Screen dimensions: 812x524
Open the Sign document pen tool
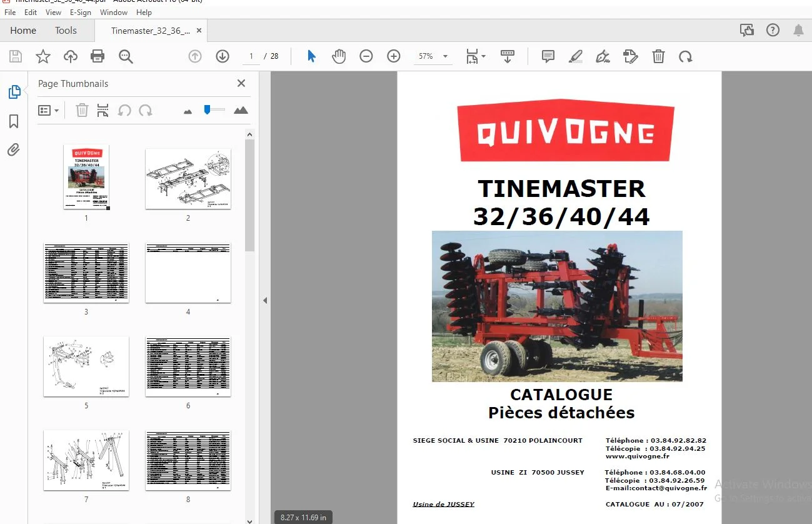603,57
